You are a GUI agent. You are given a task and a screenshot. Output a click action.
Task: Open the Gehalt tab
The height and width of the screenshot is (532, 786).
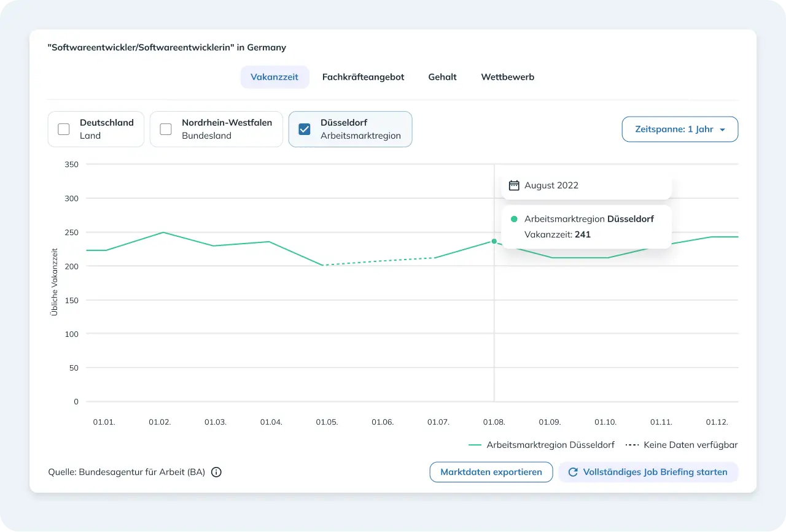[442, 77]
